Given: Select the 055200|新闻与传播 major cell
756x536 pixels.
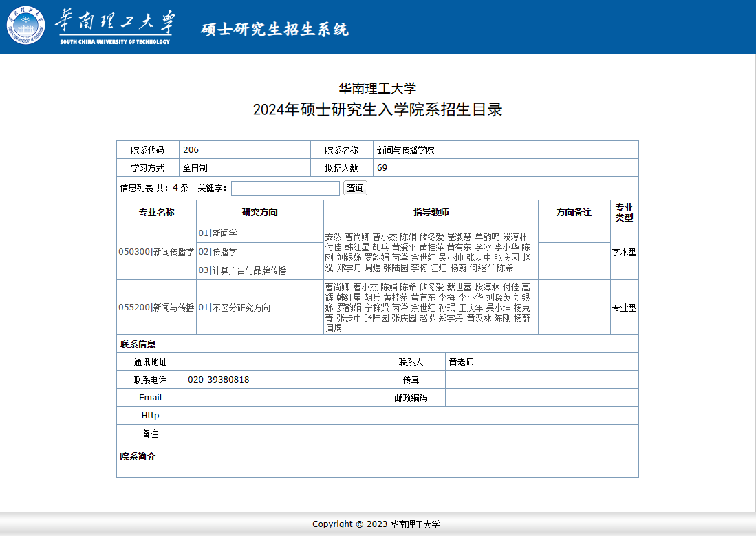Looking at the screenshot, I should coord(156,308).
